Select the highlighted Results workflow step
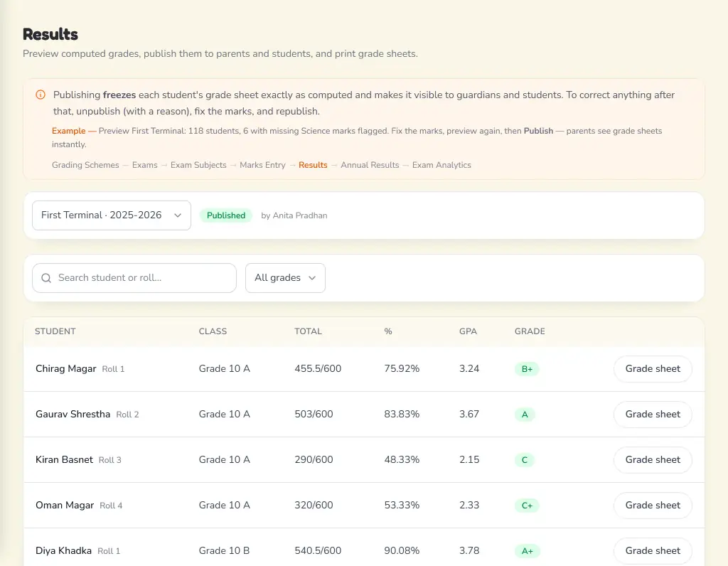The image size is (728, 566). [313, 165]
